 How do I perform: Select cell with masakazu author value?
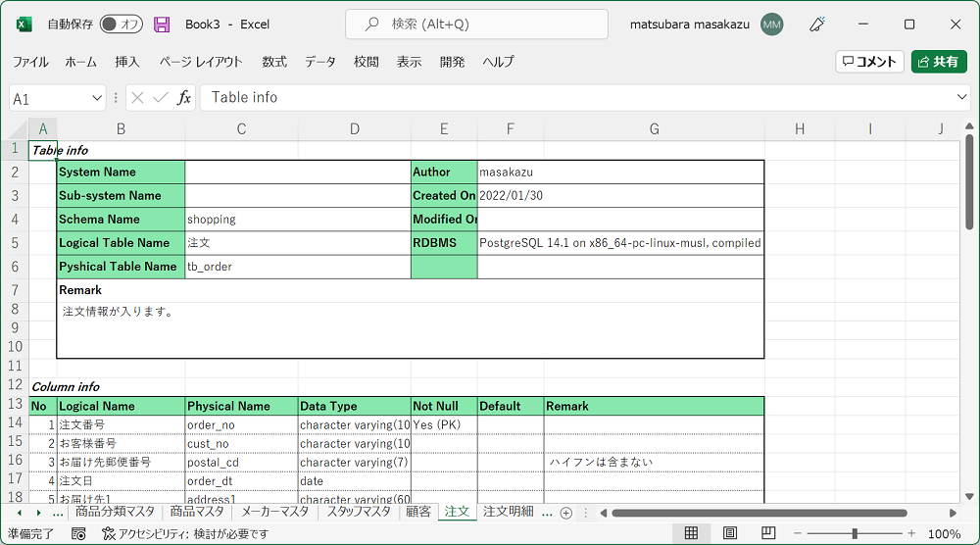coord(620,172)
